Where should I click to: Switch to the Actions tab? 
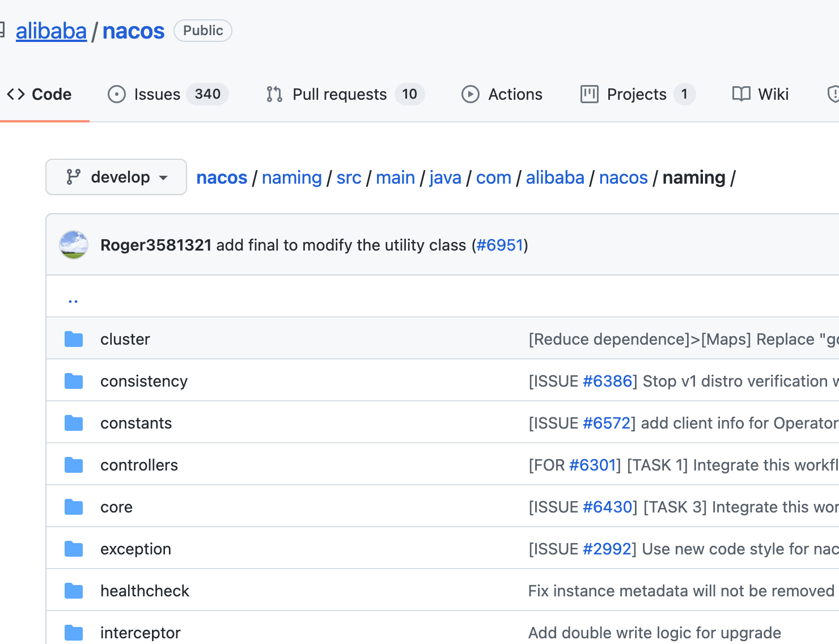[x=515, y=94]
